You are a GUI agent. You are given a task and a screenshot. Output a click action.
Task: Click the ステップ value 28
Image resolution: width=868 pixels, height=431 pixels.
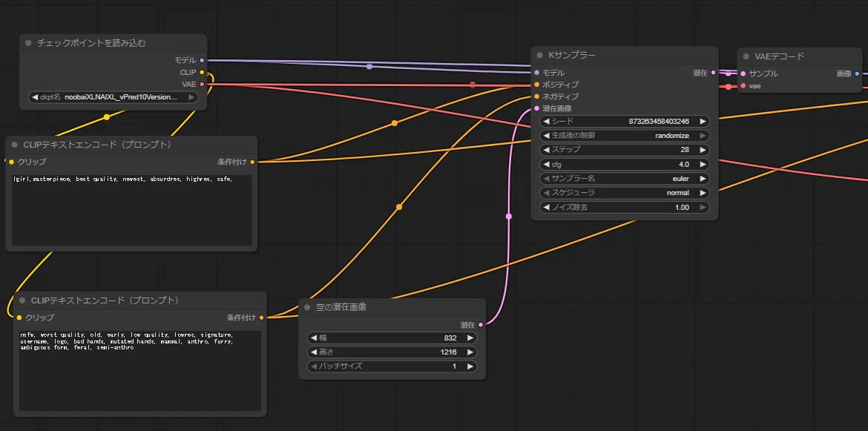point(685,150)
